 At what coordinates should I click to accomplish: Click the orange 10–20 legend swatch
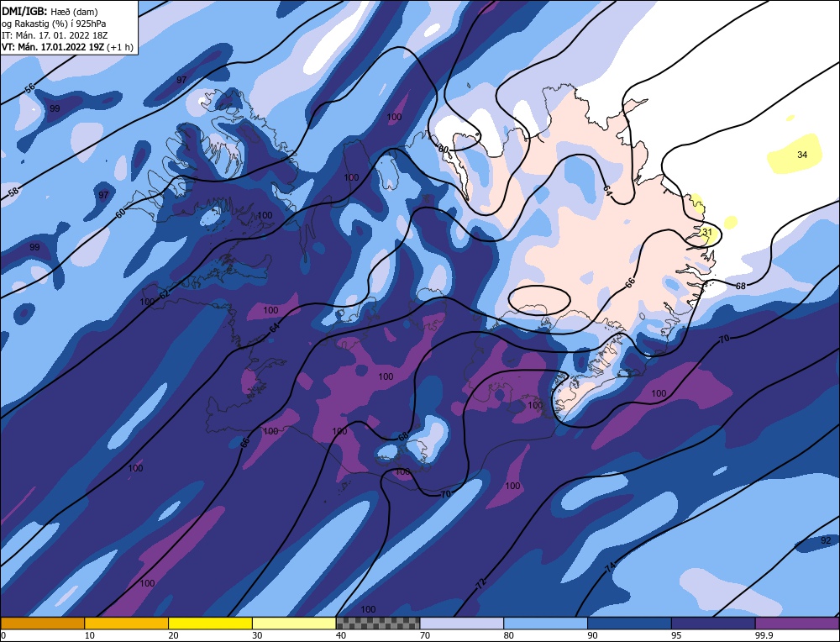[x=127, y=623]
